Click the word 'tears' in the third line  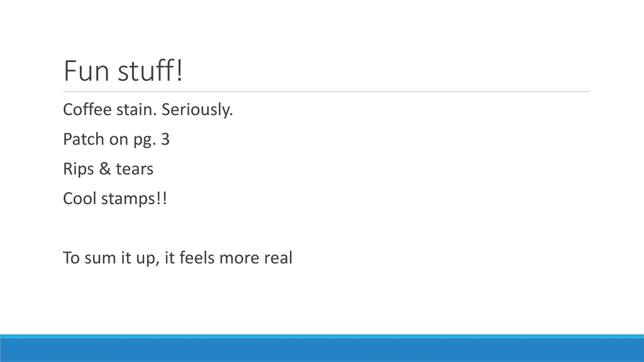click(135, 169)
